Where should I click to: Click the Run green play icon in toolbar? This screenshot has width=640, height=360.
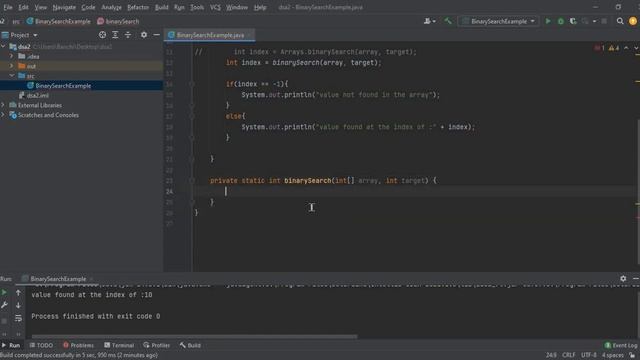(548, 21)
